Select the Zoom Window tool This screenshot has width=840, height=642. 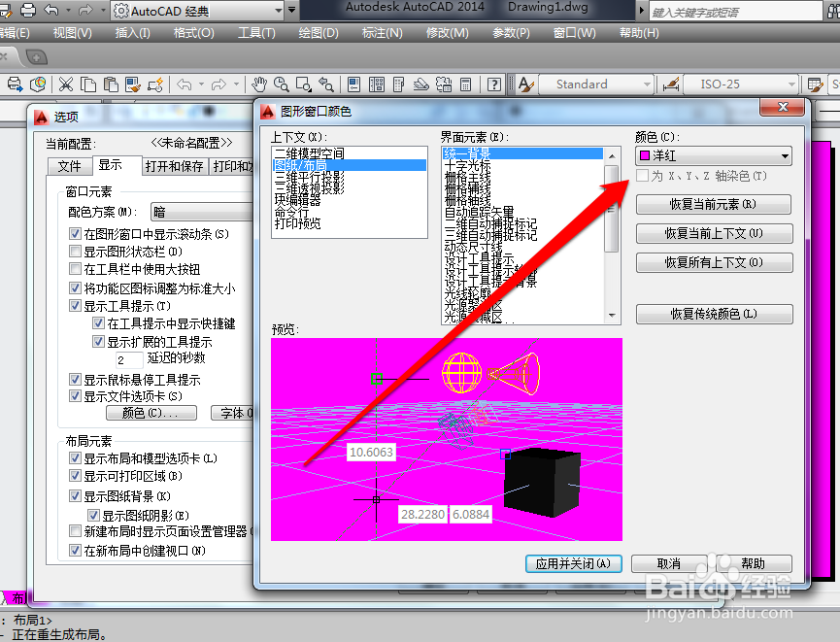coord(304,84)
